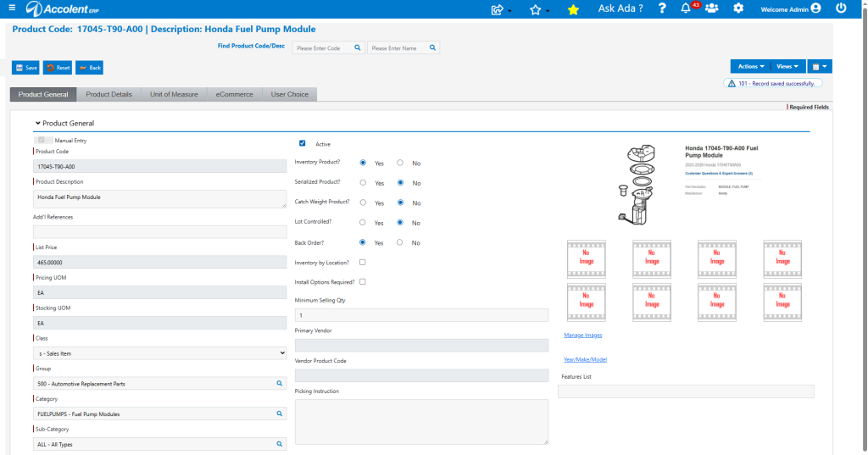Switch to Unit of Measure tab
This screenshot has width=868, height=455.
(x=174, y=94)
